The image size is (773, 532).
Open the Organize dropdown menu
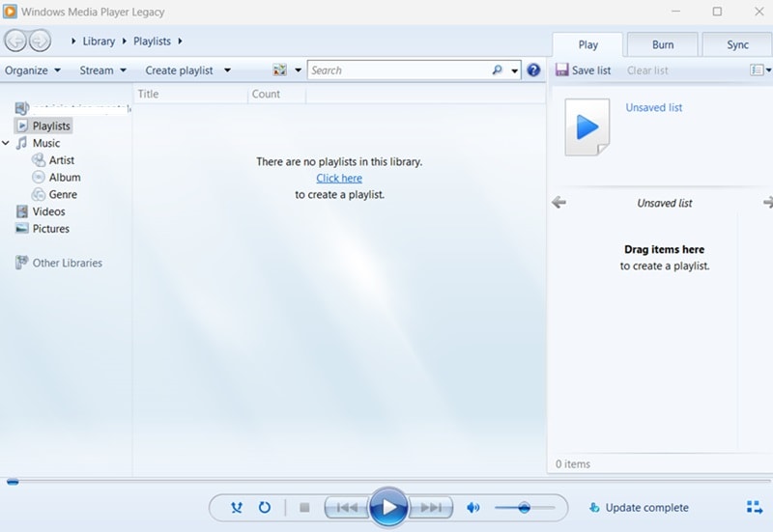point(33,70)
